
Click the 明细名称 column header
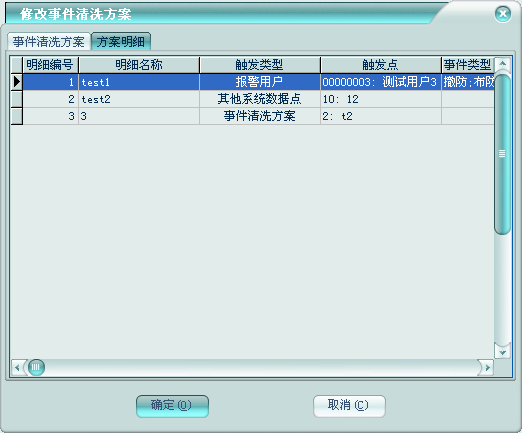pos(139,65)
